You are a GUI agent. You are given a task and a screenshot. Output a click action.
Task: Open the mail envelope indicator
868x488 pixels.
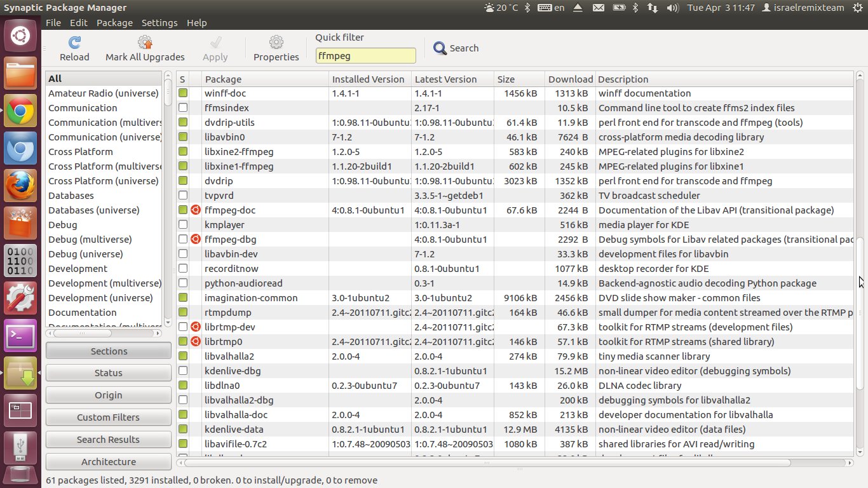[598, 8]
